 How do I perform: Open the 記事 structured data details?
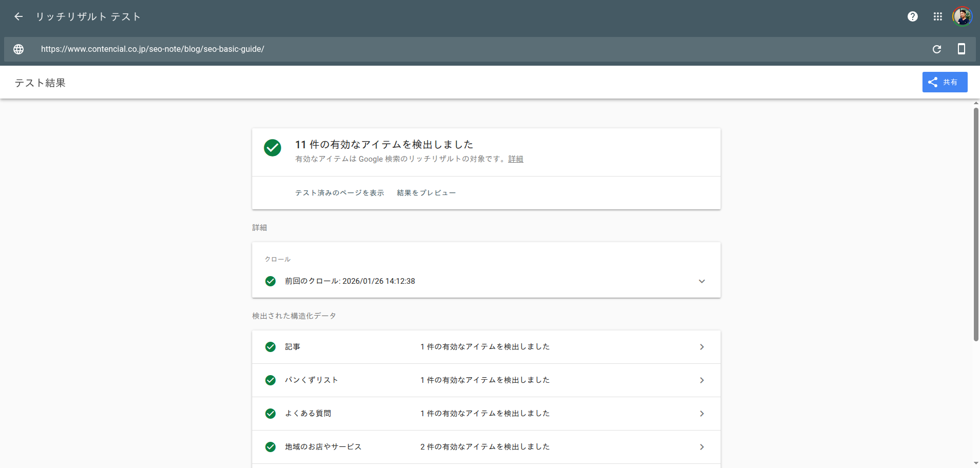[x=702, y=347]
